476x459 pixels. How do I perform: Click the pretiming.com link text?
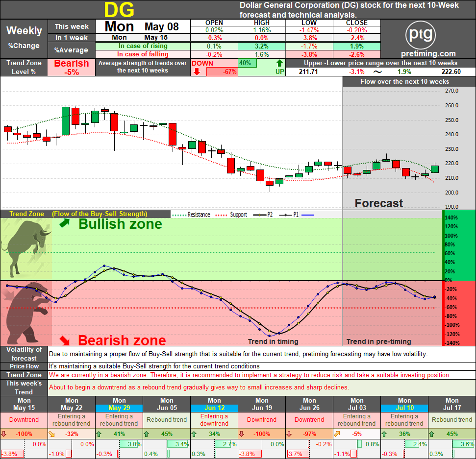428,54
